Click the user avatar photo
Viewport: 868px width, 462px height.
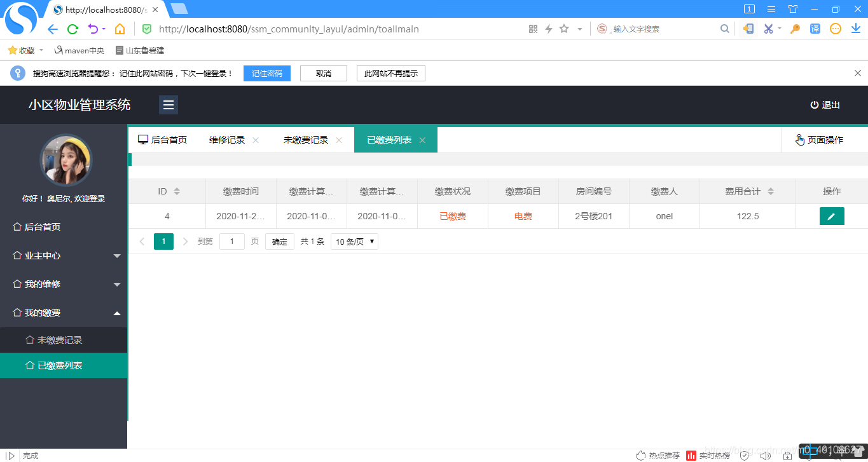pos(66,160)
